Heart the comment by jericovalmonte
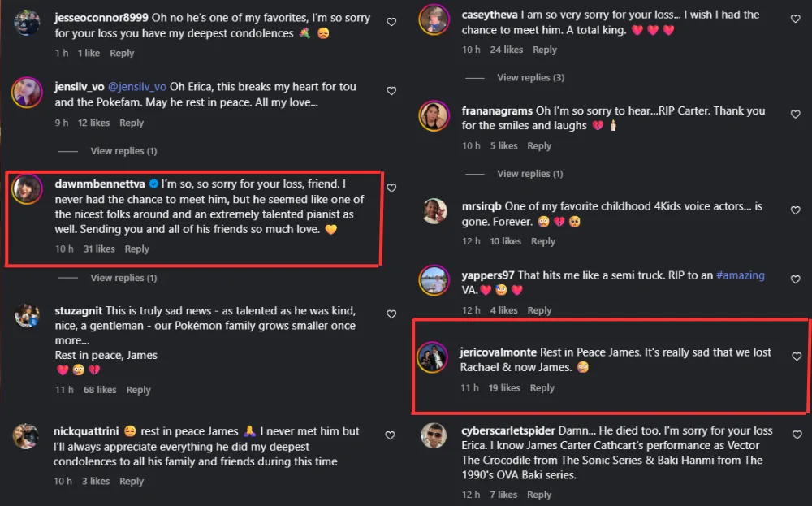 point(796,357)
